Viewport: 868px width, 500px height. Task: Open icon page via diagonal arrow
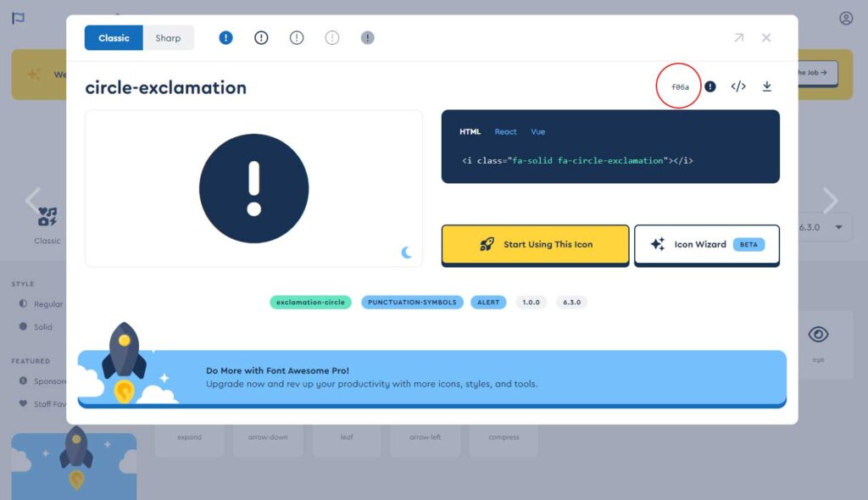click(x=738, y=38)
